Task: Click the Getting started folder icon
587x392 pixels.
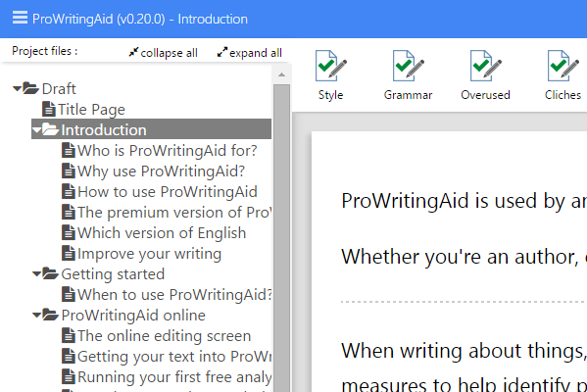Action: coord(50,273)
